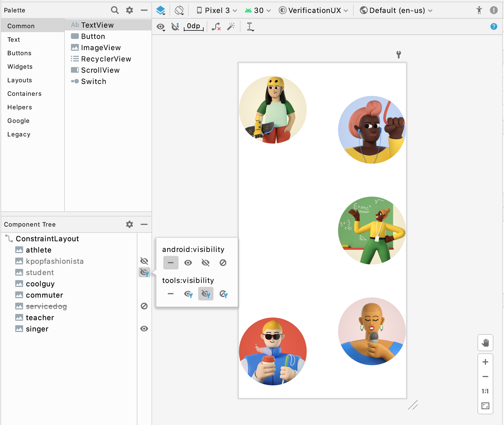The width and height of the screenshot is (504, 425).
Task: Set tools:visibility to none
Action: [171, 294]
